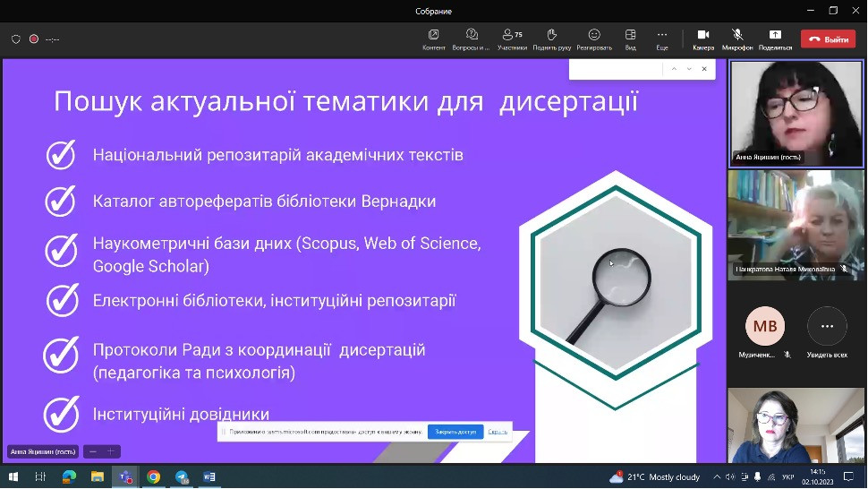Launch Microsoft Edge from the taskbar
Screen dimensions: 868x489
[x=69, y=476]
